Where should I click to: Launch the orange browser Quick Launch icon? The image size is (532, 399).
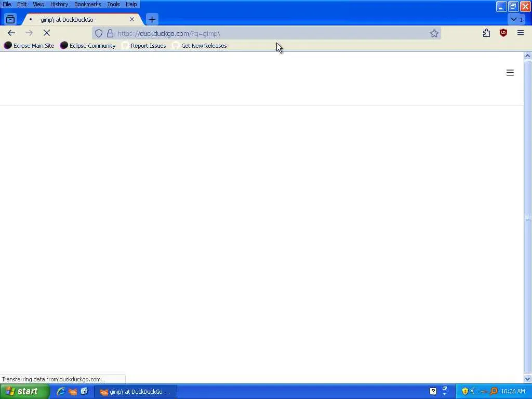click(x=73, y=392)
